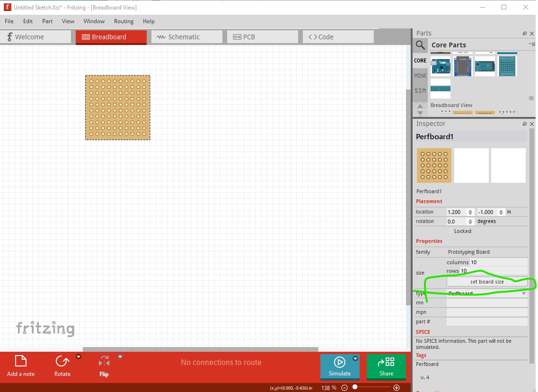
Task: Click the Add a note icon
Action: (x=21, y=362)
